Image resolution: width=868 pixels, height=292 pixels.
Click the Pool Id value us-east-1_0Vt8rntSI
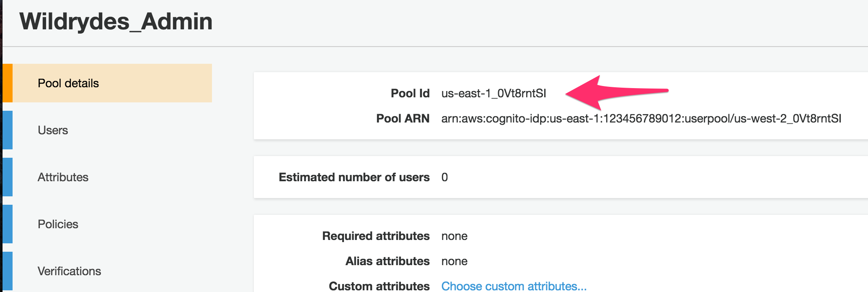pos(493,93)
